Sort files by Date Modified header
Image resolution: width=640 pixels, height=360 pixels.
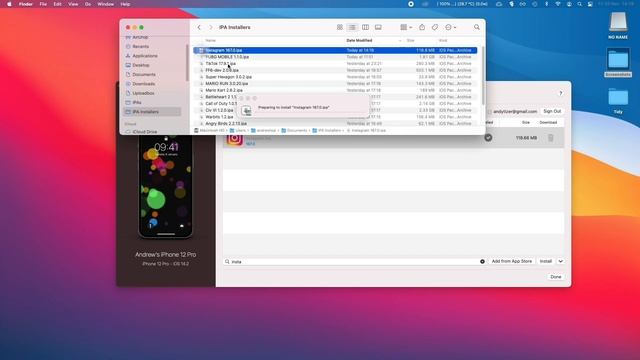coord(359,40)
